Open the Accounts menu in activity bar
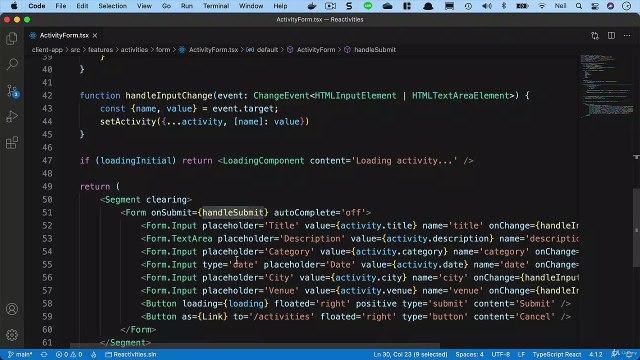 [x=12, y=309]
